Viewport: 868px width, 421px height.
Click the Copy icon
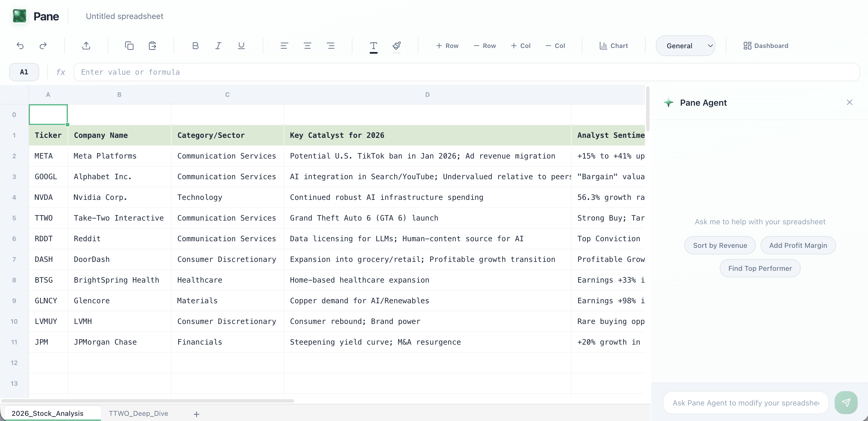tap(129, 46)
